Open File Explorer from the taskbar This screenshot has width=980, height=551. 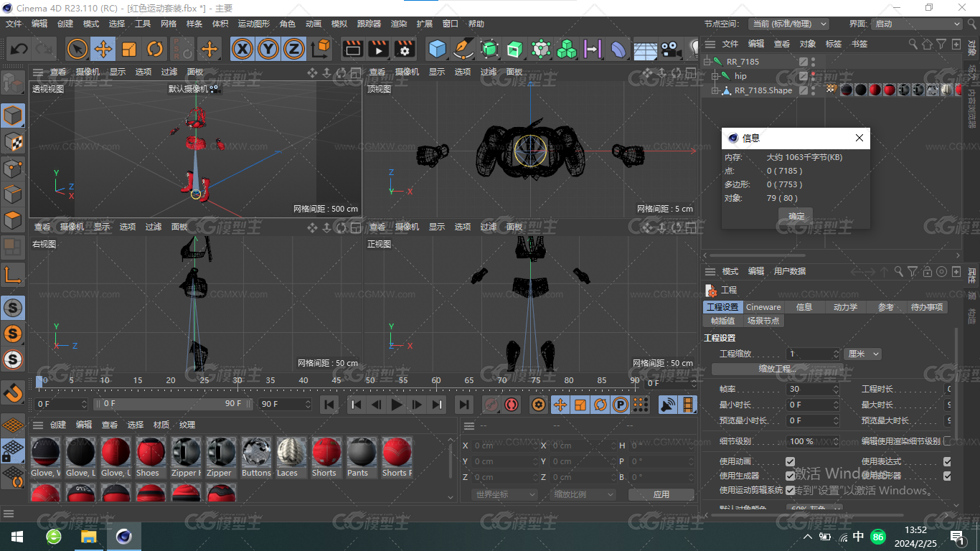pyautogui.click(x=89, y=537)
